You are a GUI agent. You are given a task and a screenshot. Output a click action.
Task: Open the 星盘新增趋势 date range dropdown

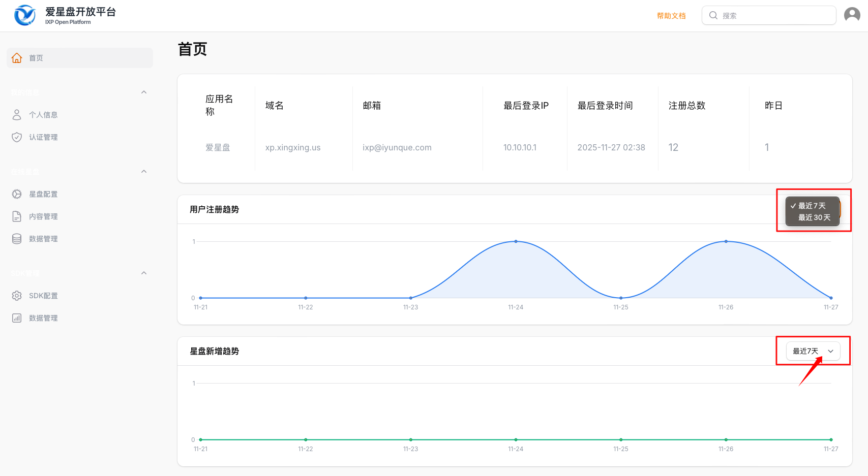click(813, 351)
